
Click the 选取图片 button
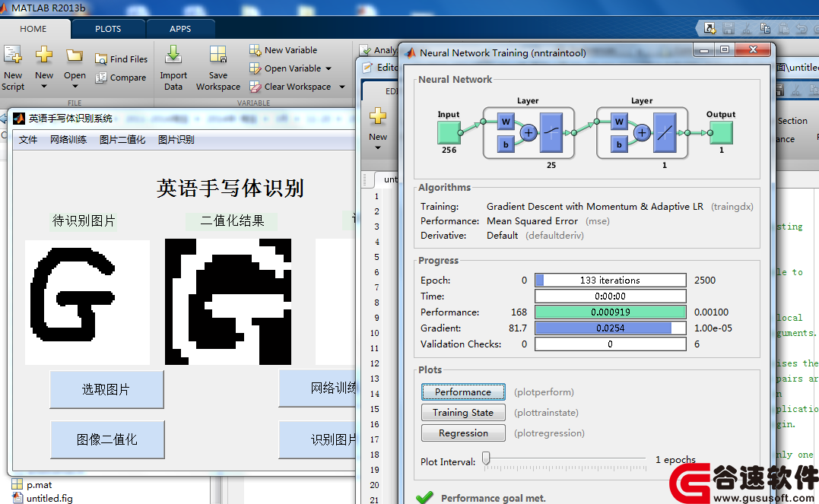coord(106,390)
